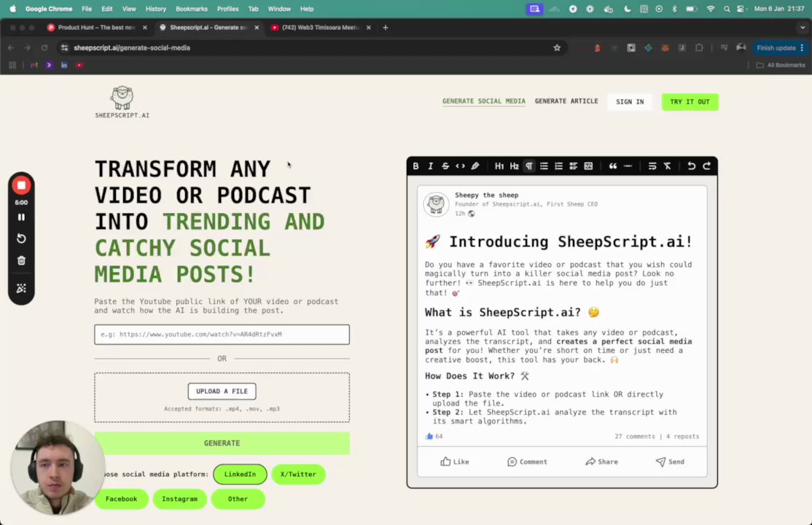The width and height of the screenshot is (812, 525).
Task: Open the recording effects wand tool
Action: pyautogui.click(x=21, y=288)
